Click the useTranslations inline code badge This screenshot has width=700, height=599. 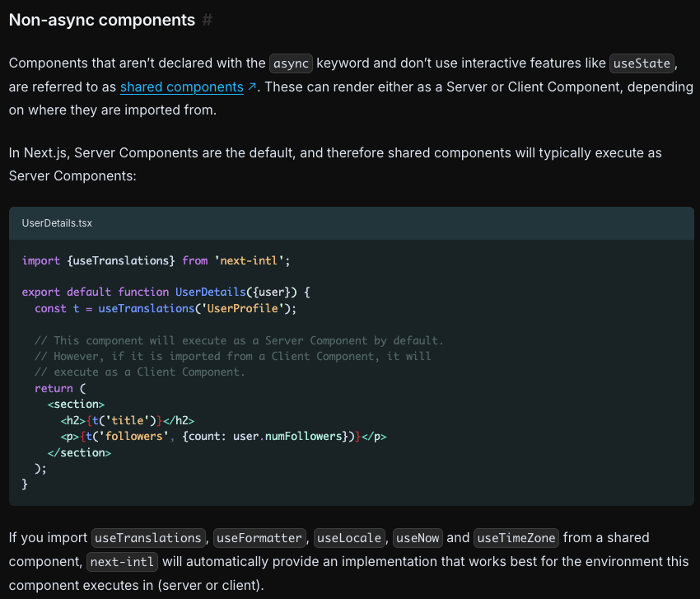(148, 538)
